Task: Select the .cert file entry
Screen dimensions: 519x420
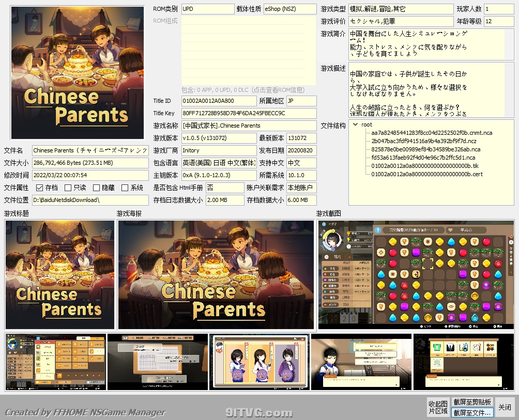Action: coord(426,174)
